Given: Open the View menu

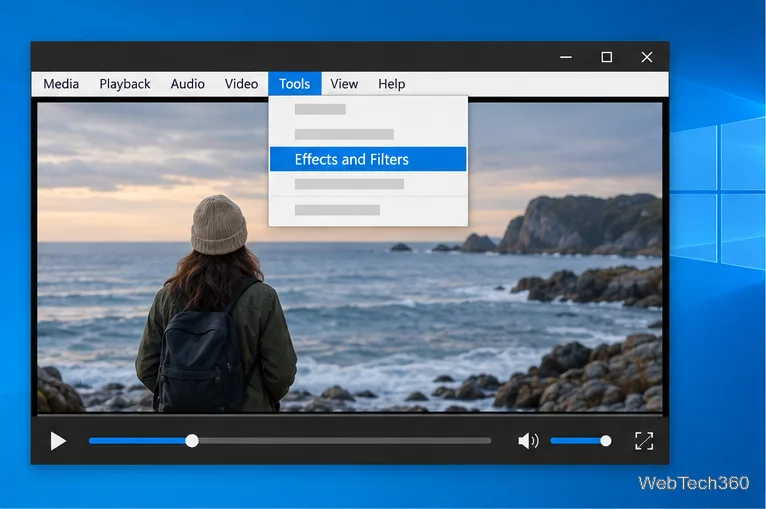Looking at the screenshot, I should [x=344, y=84].
